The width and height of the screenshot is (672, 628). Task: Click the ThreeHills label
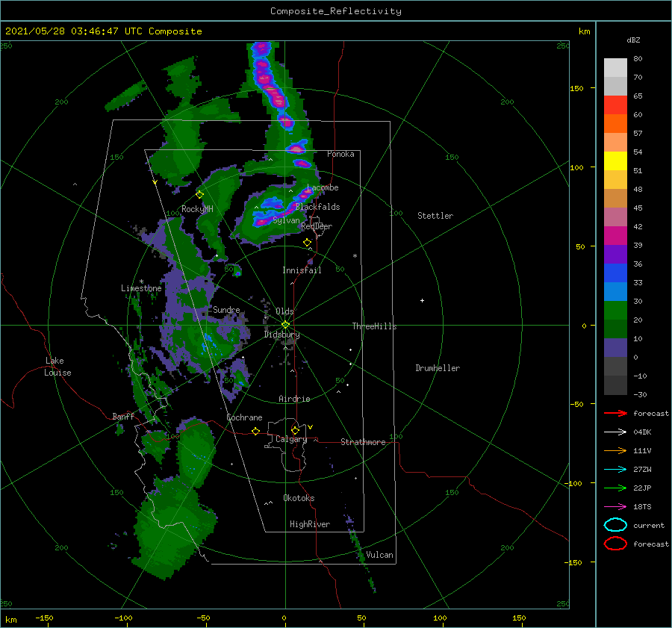(x=374, y=326)
